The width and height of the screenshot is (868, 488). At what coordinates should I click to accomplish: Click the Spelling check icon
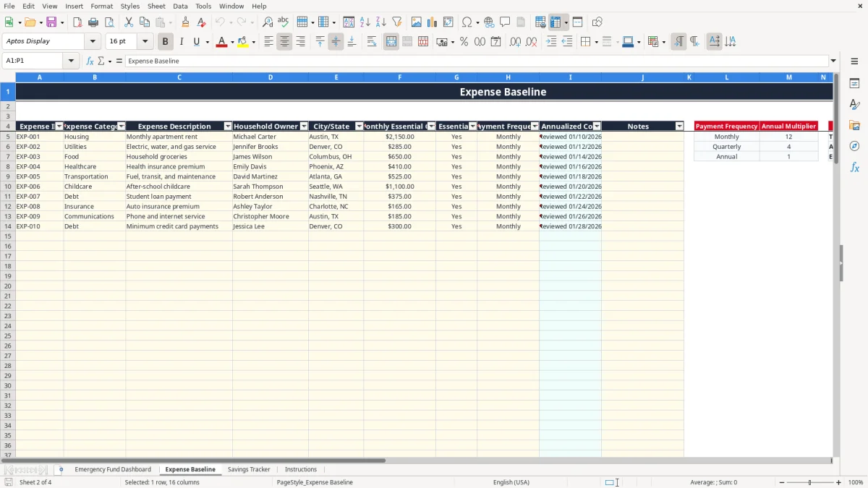pos(284,22)
